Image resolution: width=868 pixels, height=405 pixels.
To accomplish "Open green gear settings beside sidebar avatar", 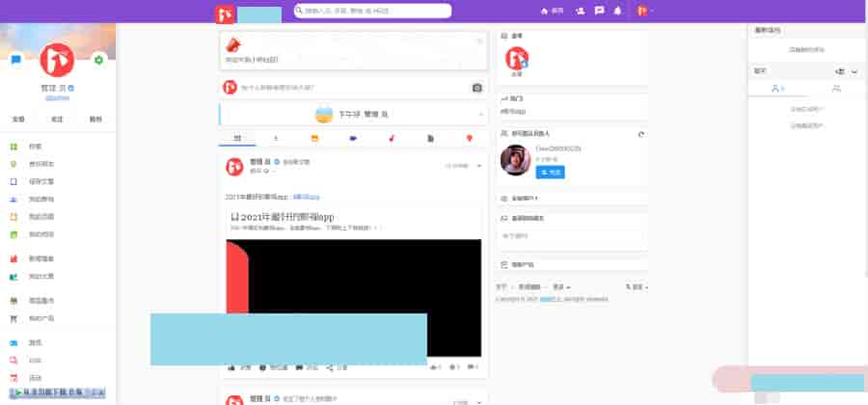I will click(98, 60).
